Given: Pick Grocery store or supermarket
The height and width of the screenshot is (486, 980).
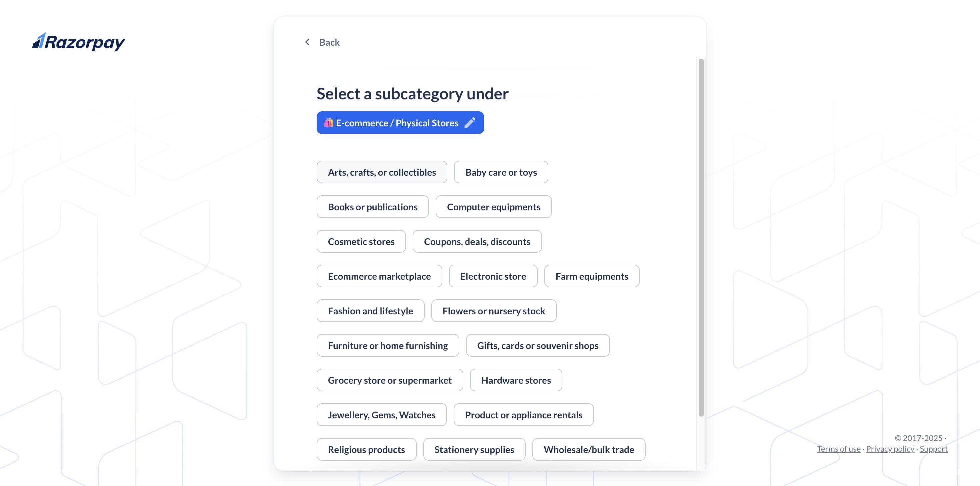Looking at the screenshot, I should tap(390, 380).
